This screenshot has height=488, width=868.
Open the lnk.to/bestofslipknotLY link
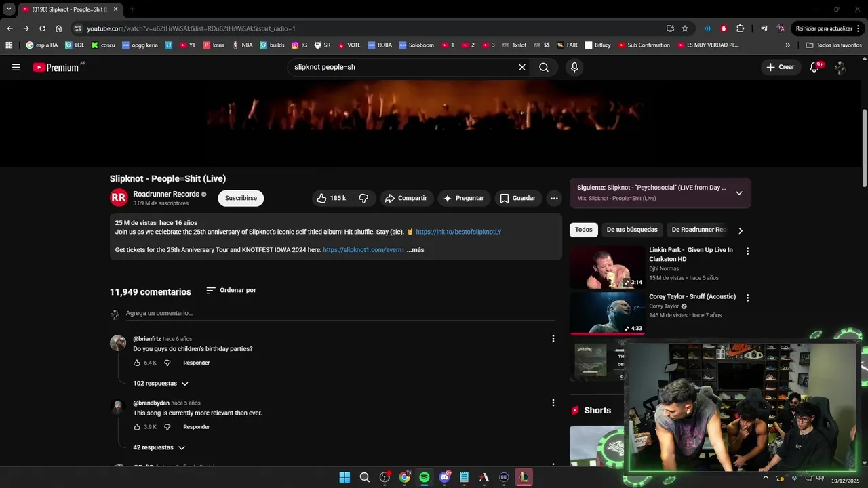click(x=458, y=232)
